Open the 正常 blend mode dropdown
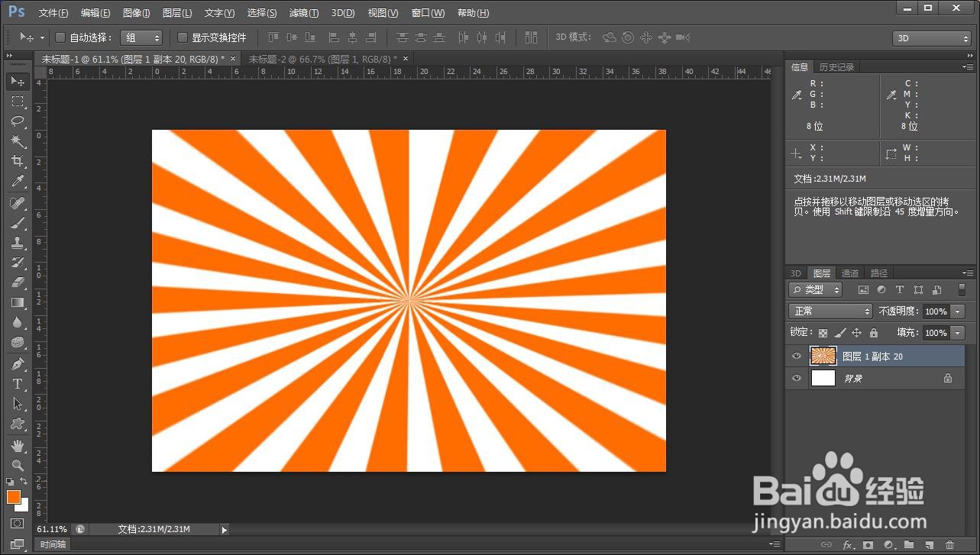 [x=830, y=311]
